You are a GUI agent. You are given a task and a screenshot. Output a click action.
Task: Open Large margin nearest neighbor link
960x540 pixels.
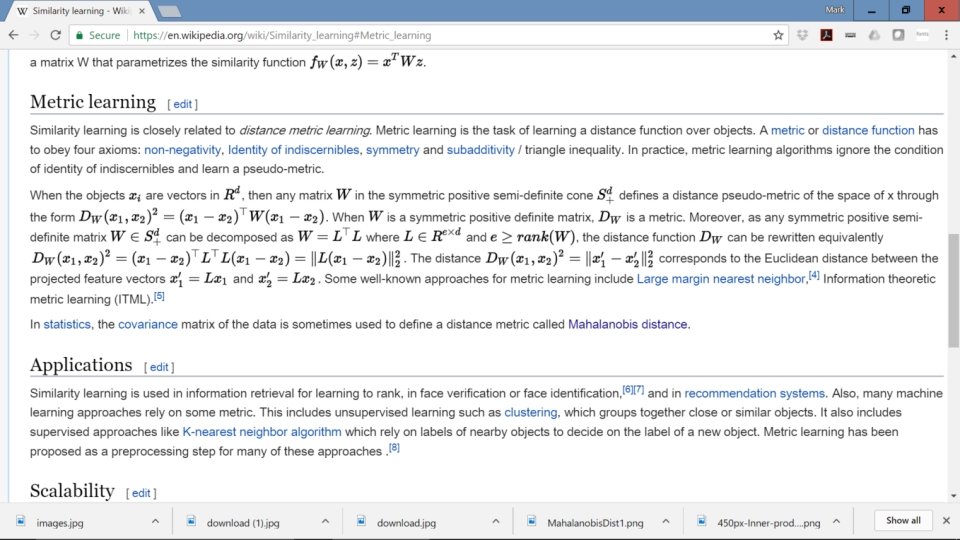click(x=721, y=279)
